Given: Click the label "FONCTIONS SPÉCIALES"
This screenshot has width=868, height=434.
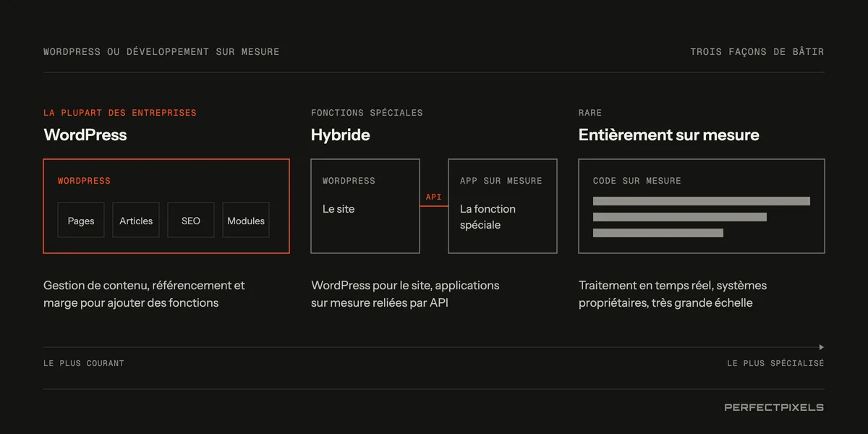Looking at the screenshot, I should 367,113.
